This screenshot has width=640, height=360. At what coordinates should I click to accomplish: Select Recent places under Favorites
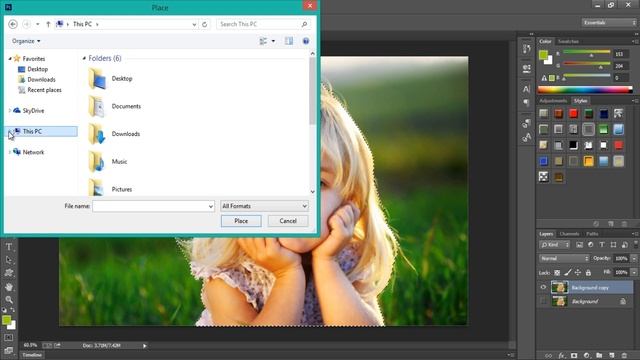click(x=44, y=90)
